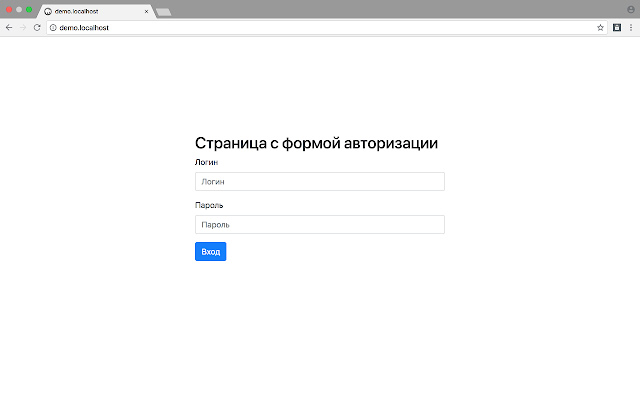
Task: Click the red close window button
Action: (9, 9)
